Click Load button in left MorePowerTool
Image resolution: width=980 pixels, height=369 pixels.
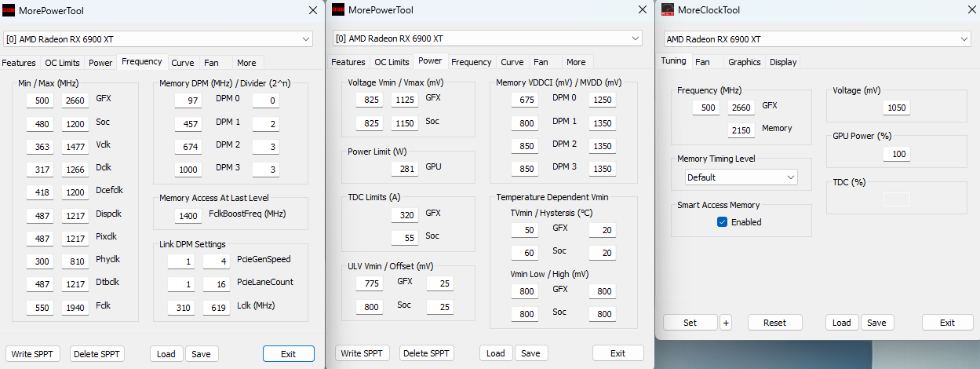[x=166, y=354]
